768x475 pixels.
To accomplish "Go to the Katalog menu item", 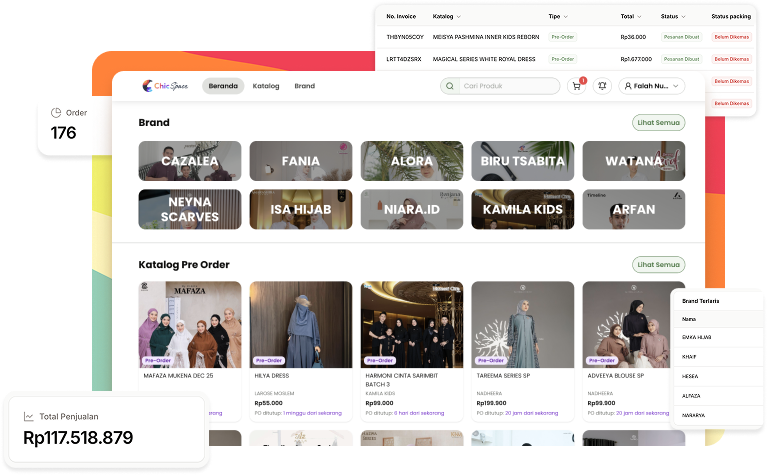I will point(266,86).
